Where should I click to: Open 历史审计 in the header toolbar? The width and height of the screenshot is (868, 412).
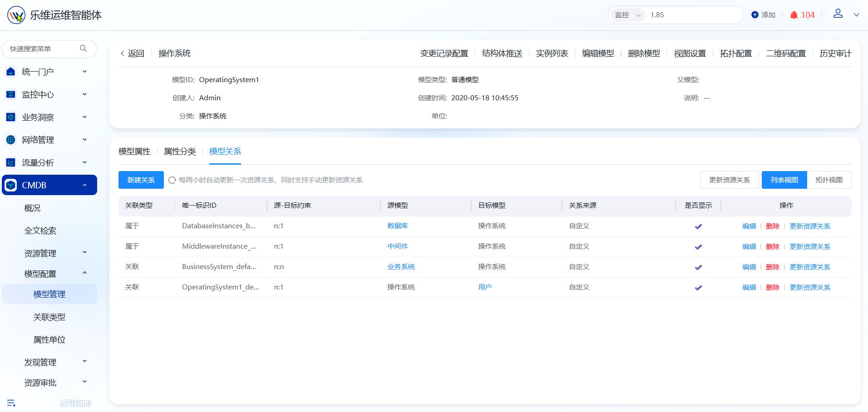coord(835,54)
